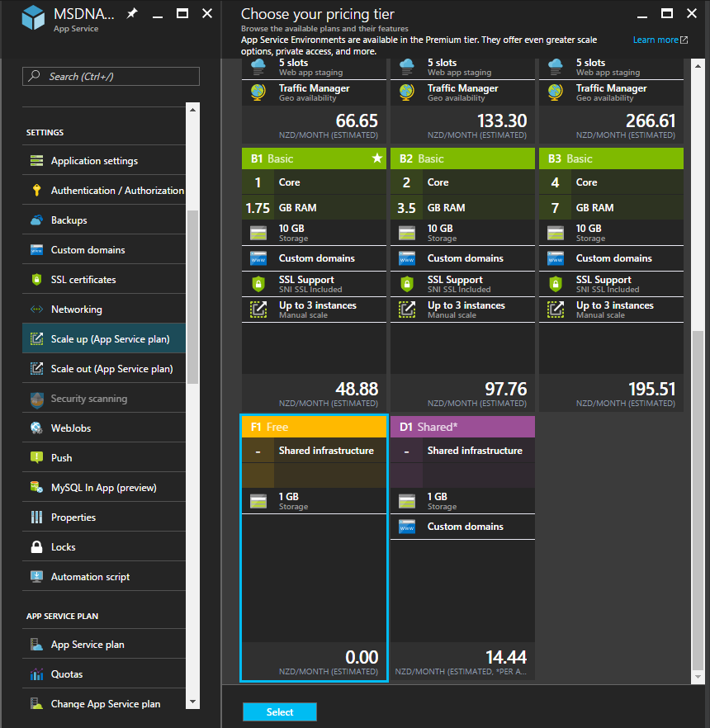Open SSL certificates menu entry
Image resolution: width=710 pixels, height=728 pixels.
tap(104, 280)
